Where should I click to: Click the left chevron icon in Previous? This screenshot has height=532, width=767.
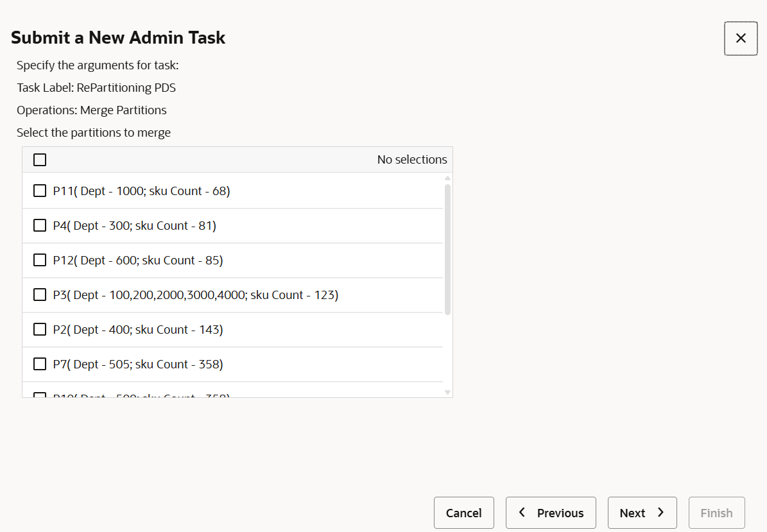[522, 512]
